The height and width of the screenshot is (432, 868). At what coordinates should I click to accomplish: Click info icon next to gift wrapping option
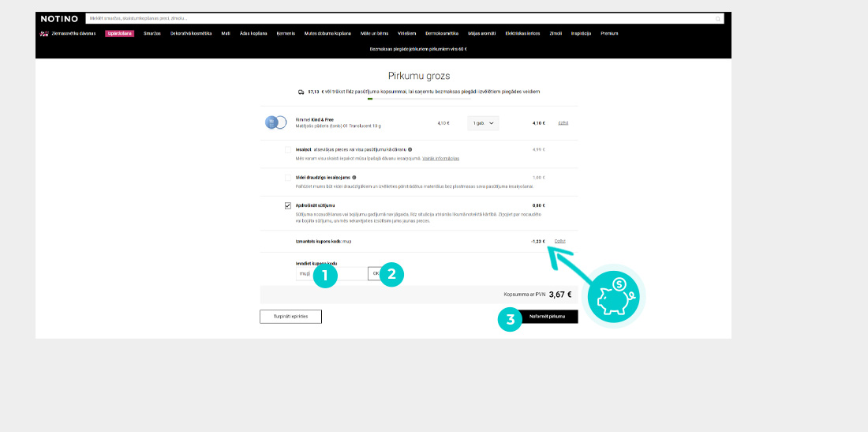[410, 149]
